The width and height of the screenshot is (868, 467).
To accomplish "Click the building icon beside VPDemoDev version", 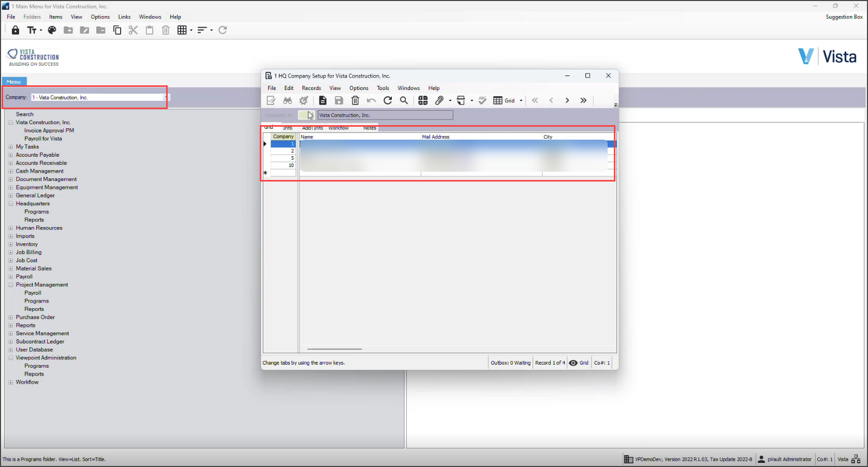I will click(x=628, y=459).
